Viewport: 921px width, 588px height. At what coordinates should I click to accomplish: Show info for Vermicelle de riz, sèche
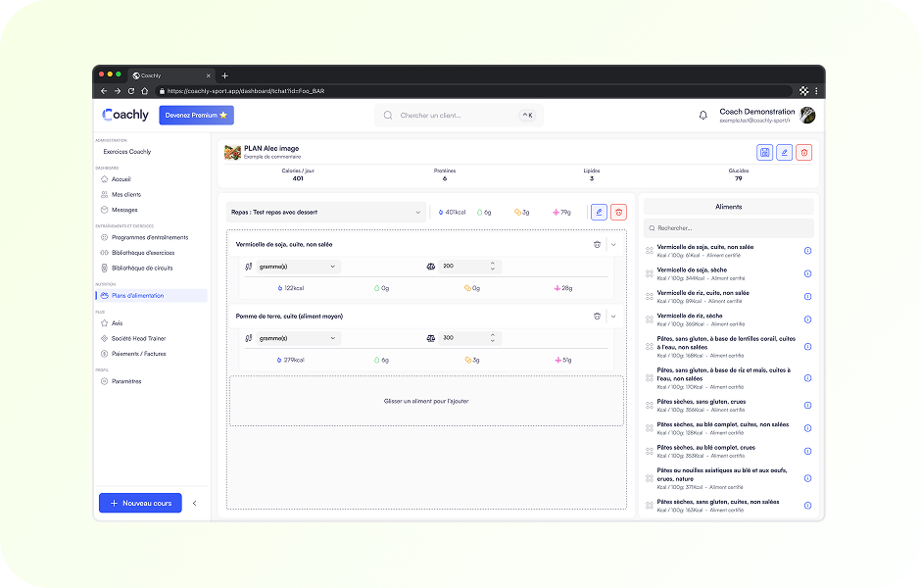click(x=807, y=318)
